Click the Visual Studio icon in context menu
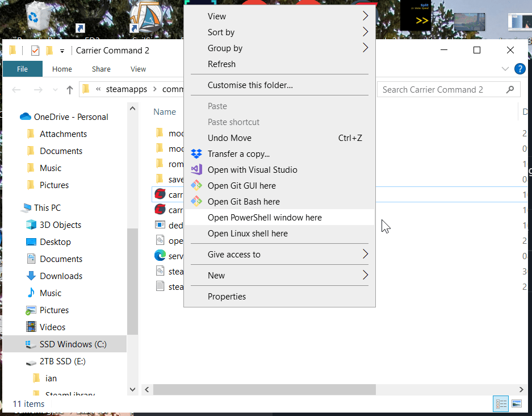 (x=196, y=170)
